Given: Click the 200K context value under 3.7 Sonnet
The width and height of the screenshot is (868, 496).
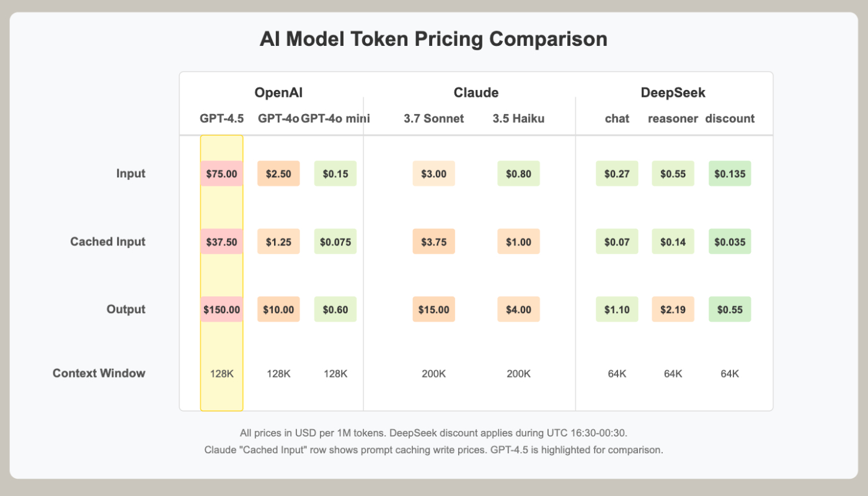Looking at the screenshot, I should (x=433, y=374).
